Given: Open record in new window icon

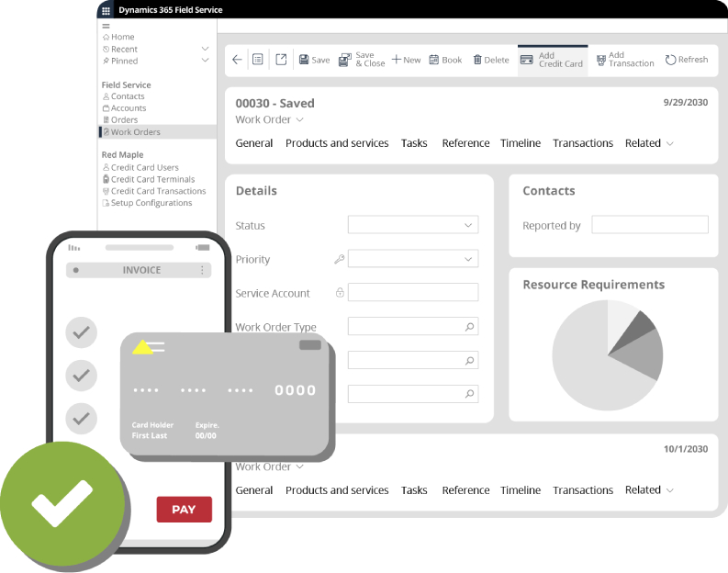Looking at the screenshot, I should 281,60.
